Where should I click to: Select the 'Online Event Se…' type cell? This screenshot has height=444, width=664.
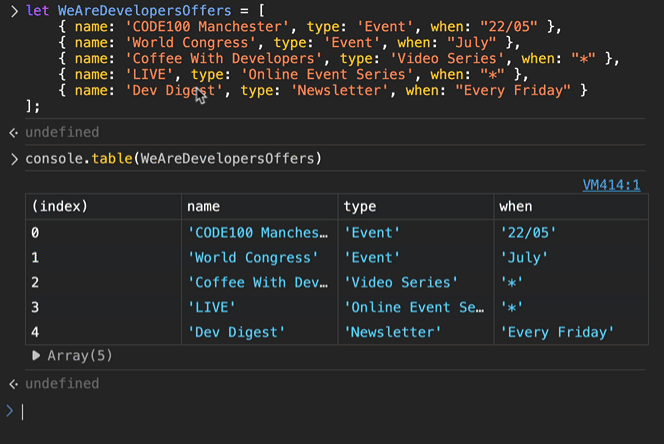pyautogui.click(x=416, y=307)
